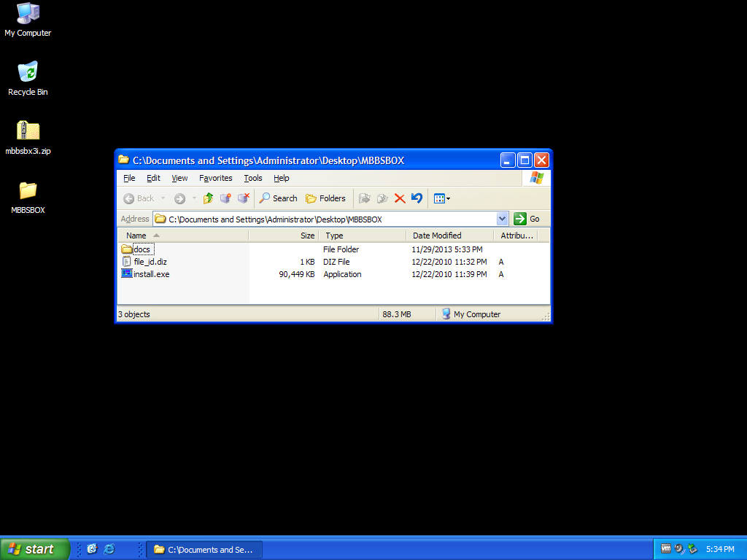Image resolution: width=747 pixels, height=560 pixels.
Task: Select the install.exe application file
Action: [x=151, y=274]
